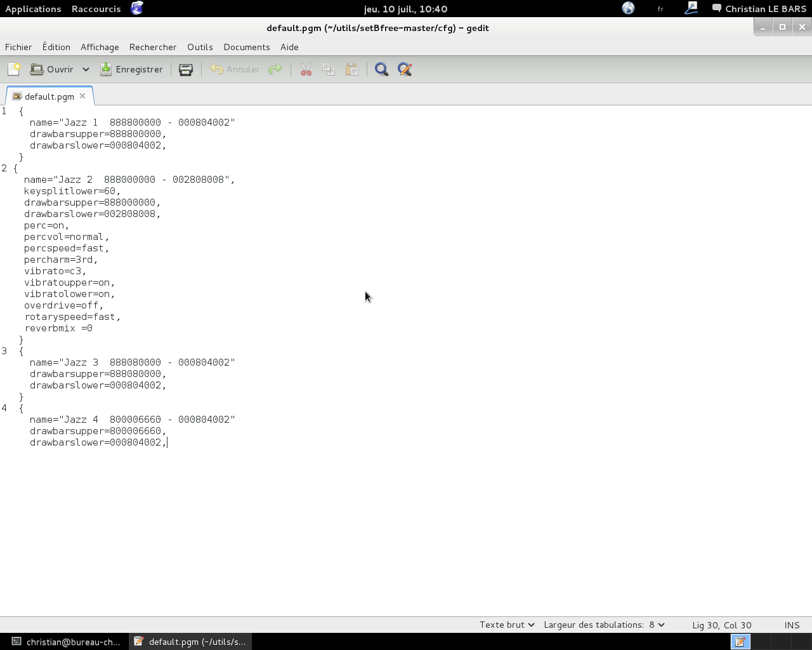
Task: Click the line drawbarslower=002808008,
Action: (x=93, y=214)
